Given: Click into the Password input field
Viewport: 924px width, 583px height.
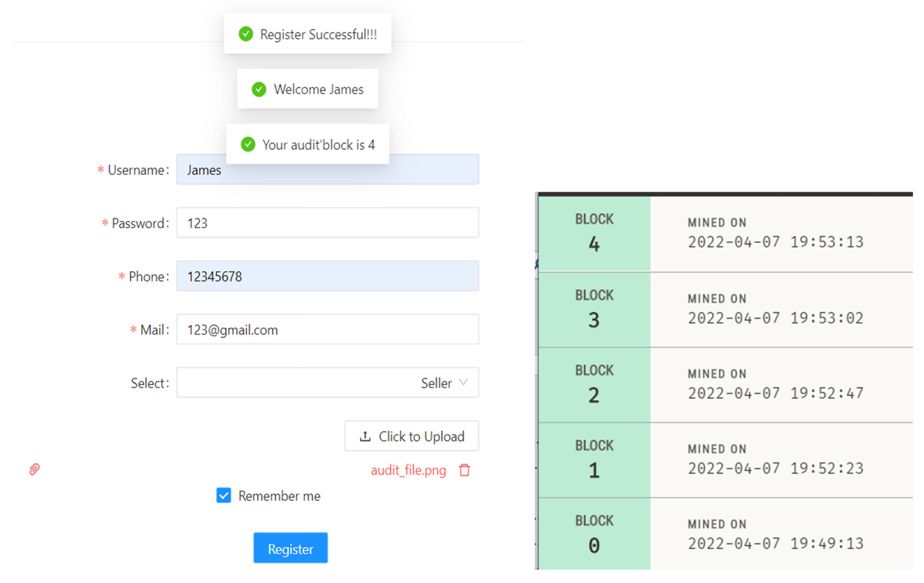Looking at the screenshot, I should (328, 223).
